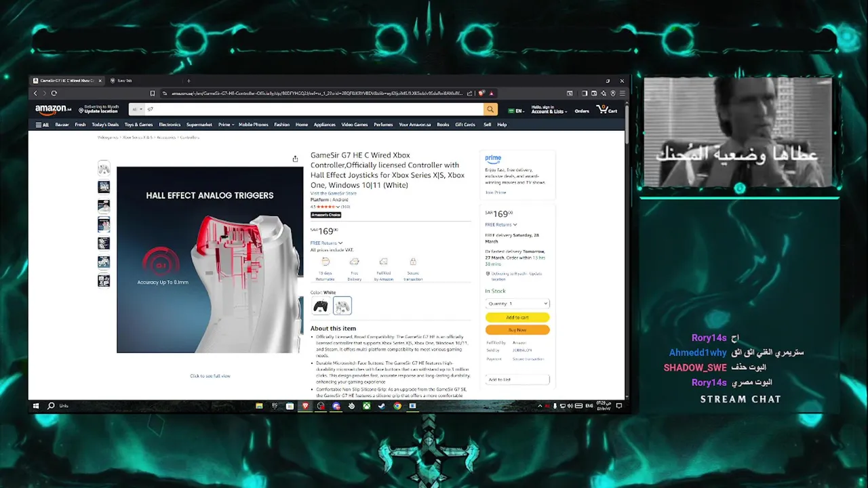This screenshot has width=868, height=488.
Task: Open the Help nav item
Action: pos(502,125)
